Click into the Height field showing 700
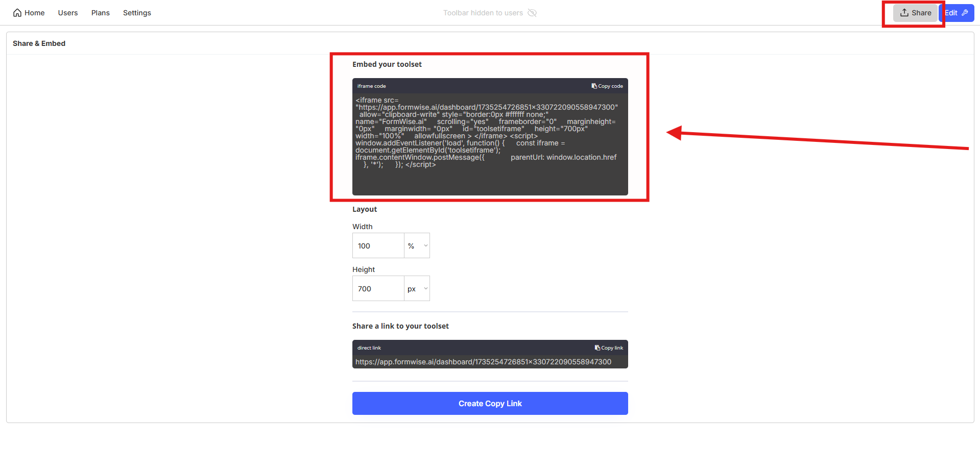 click(378, 289)
